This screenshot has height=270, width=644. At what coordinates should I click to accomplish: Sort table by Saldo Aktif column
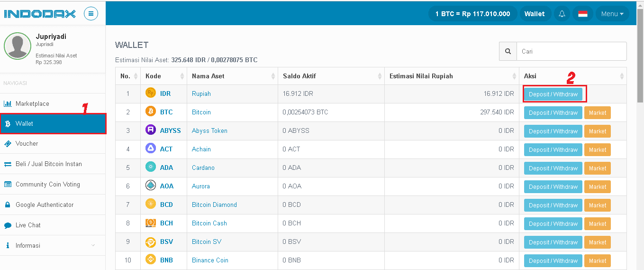click(331, 76)
